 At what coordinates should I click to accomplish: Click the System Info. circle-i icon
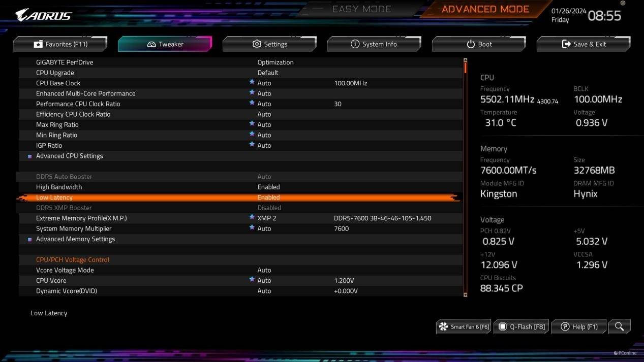pos(355,44)
